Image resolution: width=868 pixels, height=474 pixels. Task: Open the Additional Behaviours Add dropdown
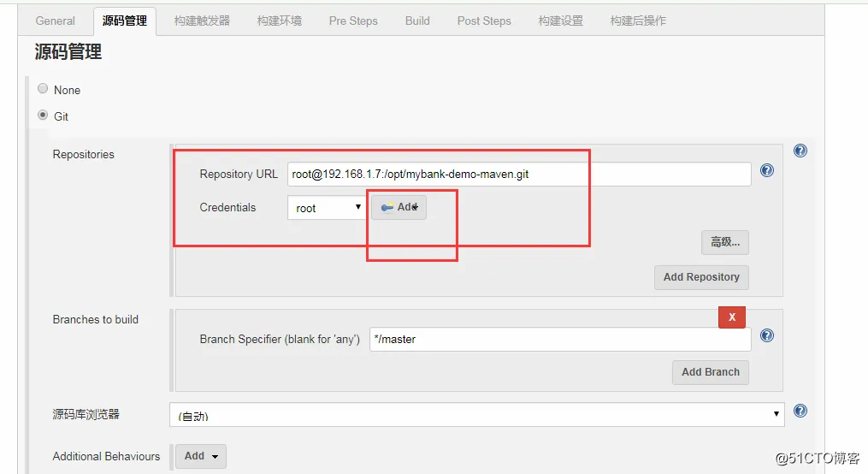pos(201,456)
